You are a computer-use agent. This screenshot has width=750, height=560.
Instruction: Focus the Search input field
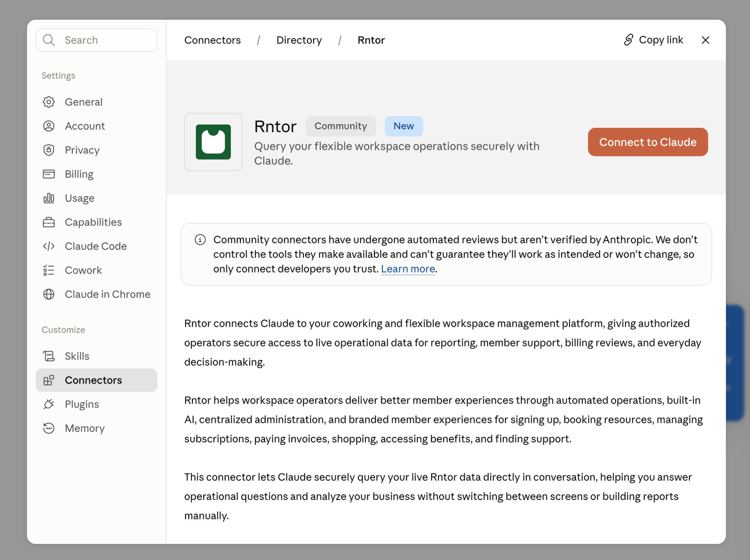[96, 40]
